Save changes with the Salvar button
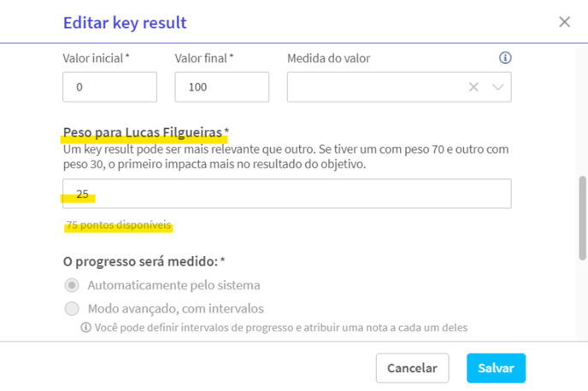This screenshot has height=391, width=588. click(496, 368)
